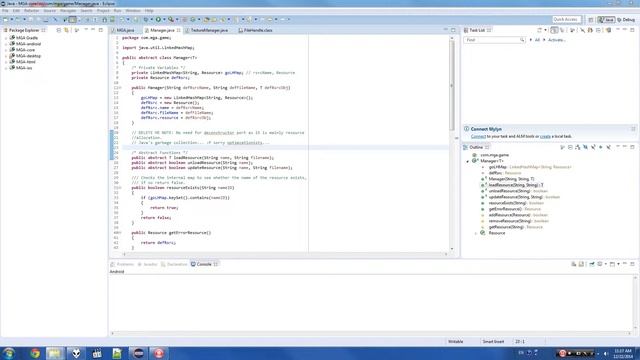Click the Activate link in Task List
Viewport: 640px width, 360px height.
(557, 40)
